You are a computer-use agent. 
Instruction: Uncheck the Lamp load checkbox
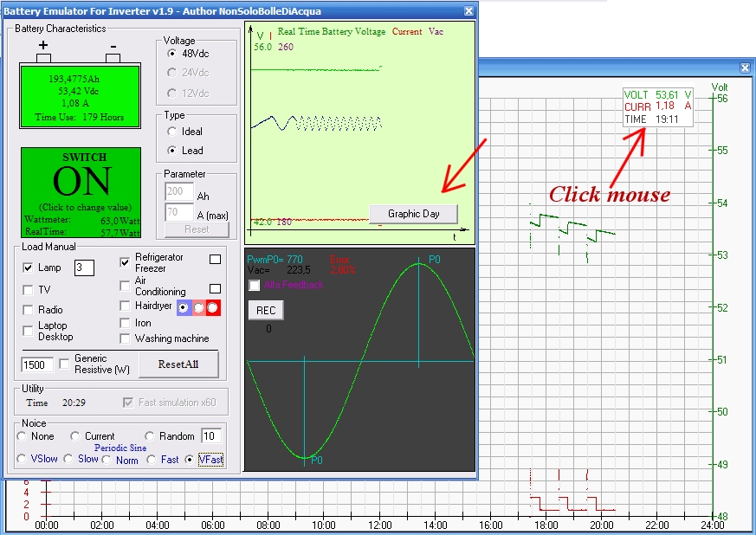(28, 268)
